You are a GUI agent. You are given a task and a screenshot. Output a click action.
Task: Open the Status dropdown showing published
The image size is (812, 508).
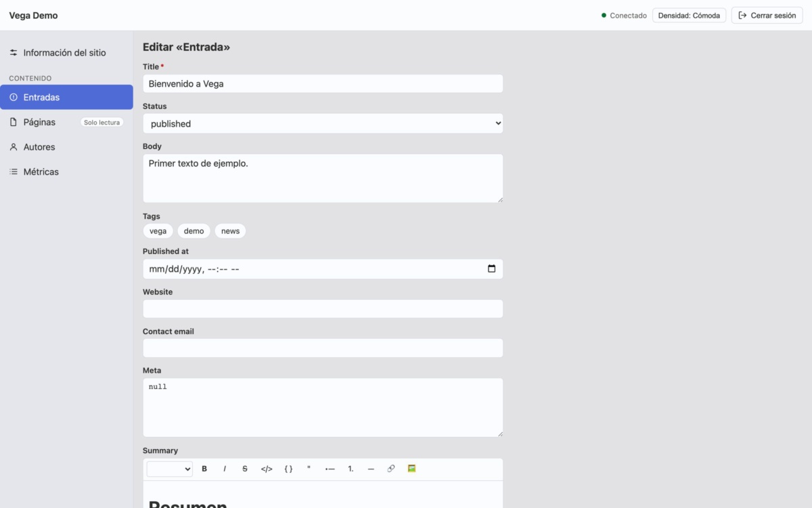[x=323, y=123]
